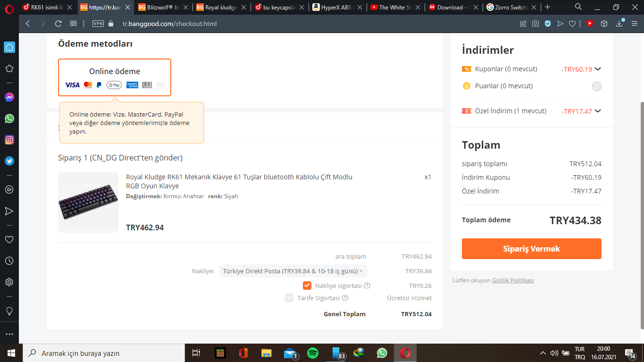Open Settings gear in the sidebar
Viewport: 644px width, 362px height.
9,282
